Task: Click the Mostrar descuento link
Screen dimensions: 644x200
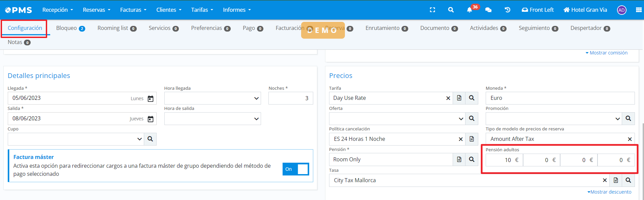Action: click(609, 192)
